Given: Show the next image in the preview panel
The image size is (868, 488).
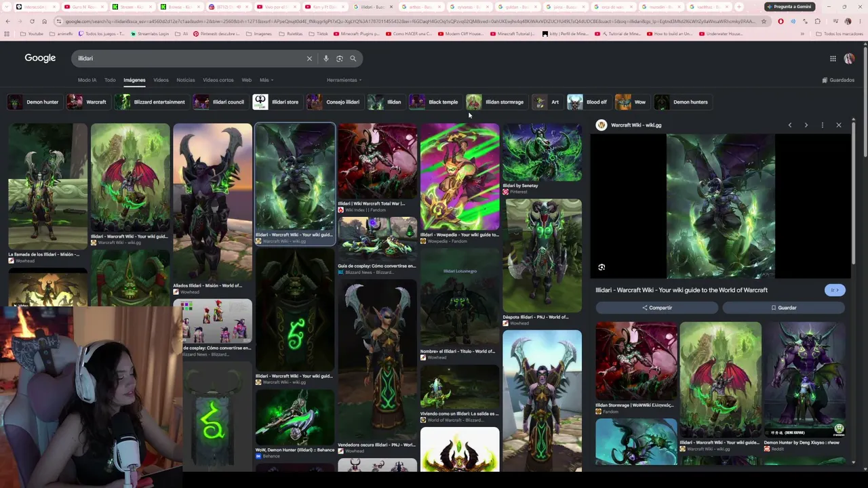Looking at the screenshot, I should point(806,125).
